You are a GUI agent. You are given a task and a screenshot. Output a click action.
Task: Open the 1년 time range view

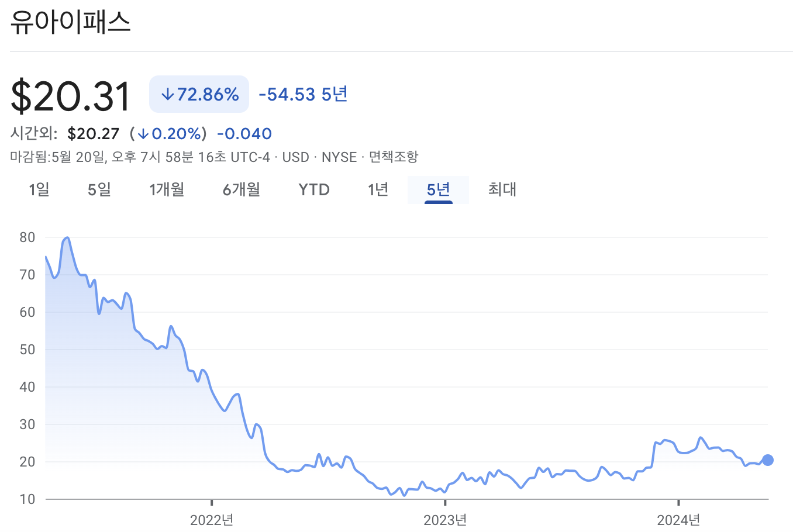[x=378, y=189]
